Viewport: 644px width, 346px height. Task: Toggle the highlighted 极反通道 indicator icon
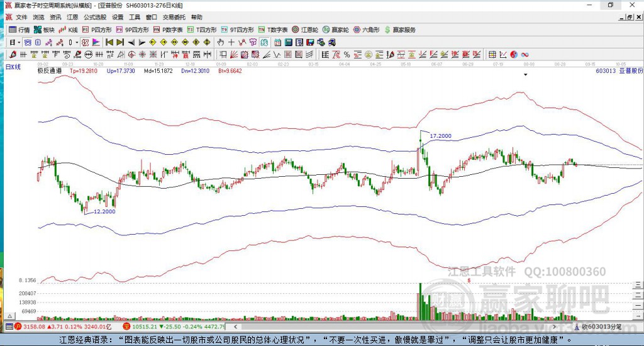85,42
